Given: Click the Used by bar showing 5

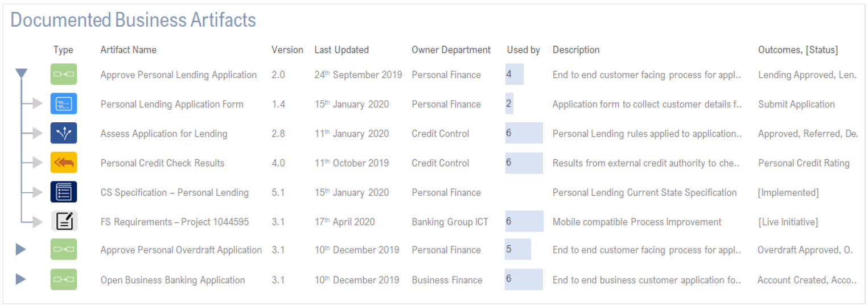Looking at the screenshot, I should (518, 249).
